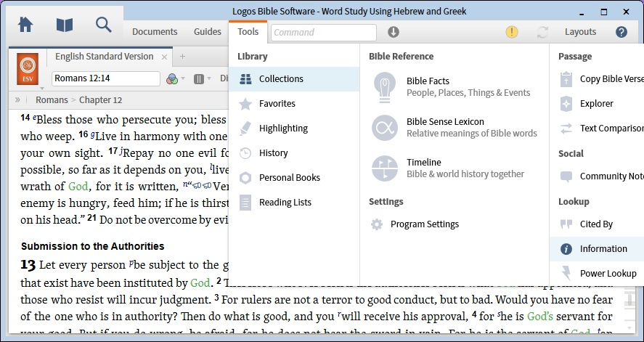Click the Search magnifier icon

coord(104,25)
